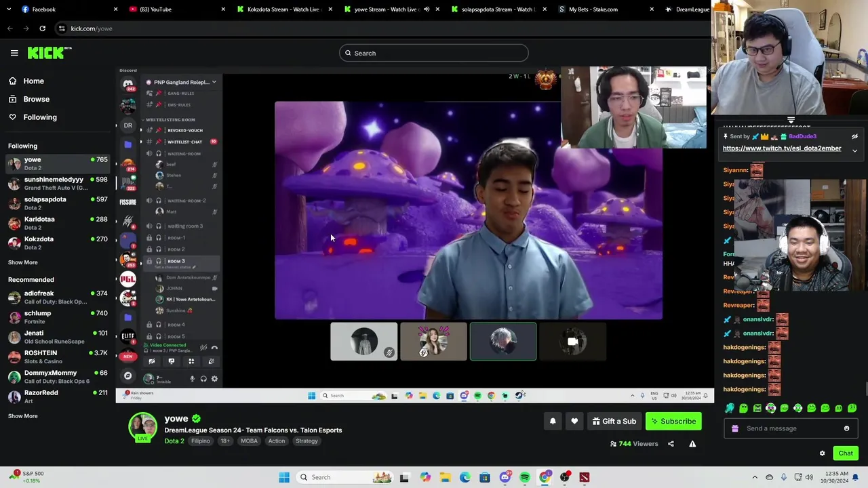Open Following in Kick sidebar
The height and width of the screenshot is (488, 868).
39,117
